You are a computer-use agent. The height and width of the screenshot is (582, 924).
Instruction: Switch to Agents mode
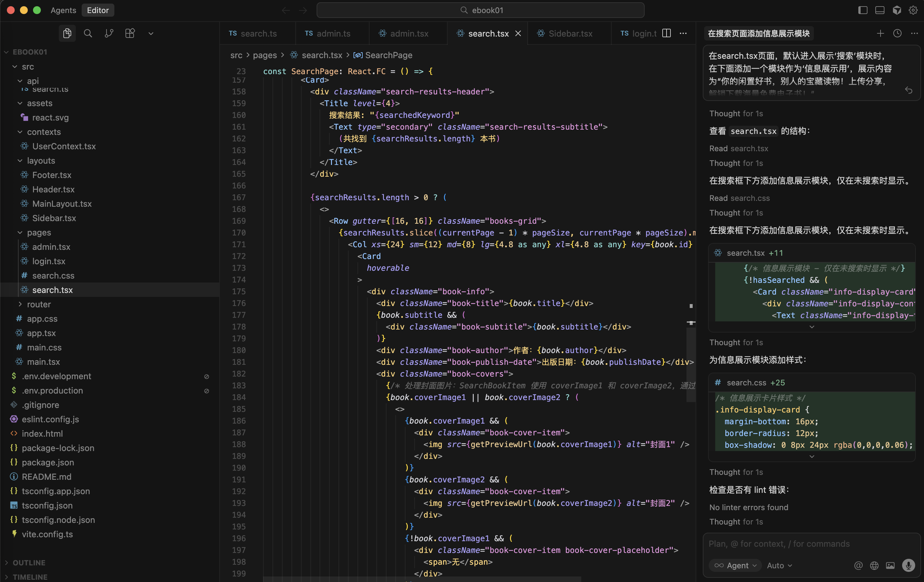[63, 10]
